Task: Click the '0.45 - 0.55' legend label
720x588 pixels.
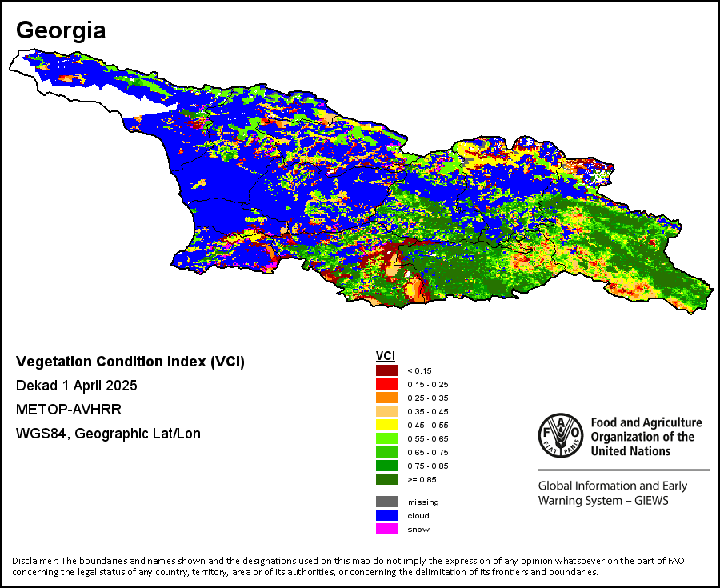Action: pos(428,425)
